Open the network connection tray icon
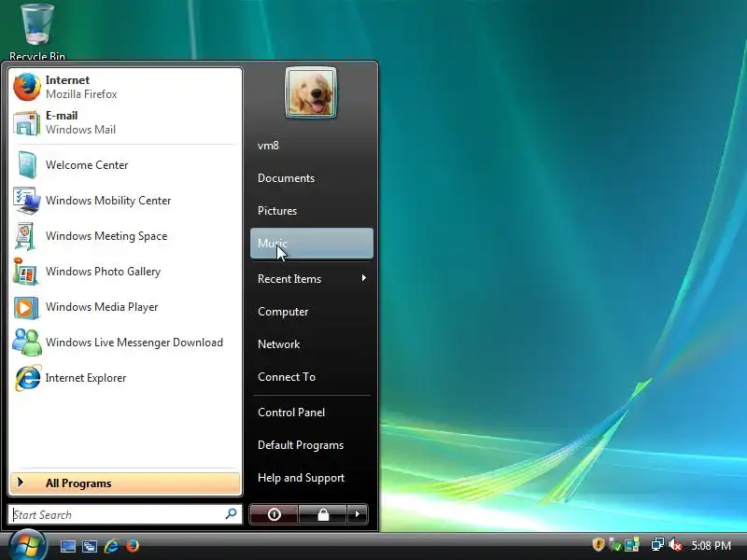Image resolution: width=747 pixels, height=560 pixels. tap(657, 544)
